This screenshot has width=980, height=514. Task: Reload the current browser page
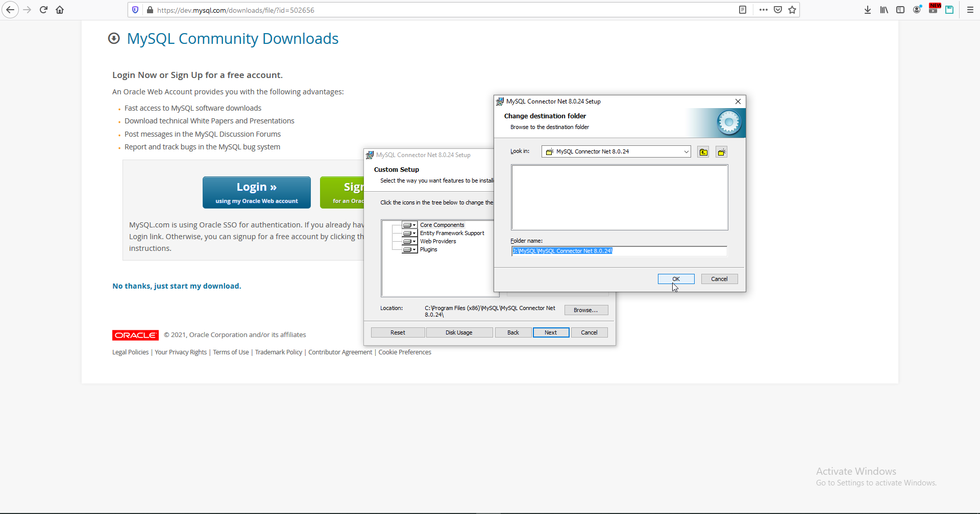point(44,10)
